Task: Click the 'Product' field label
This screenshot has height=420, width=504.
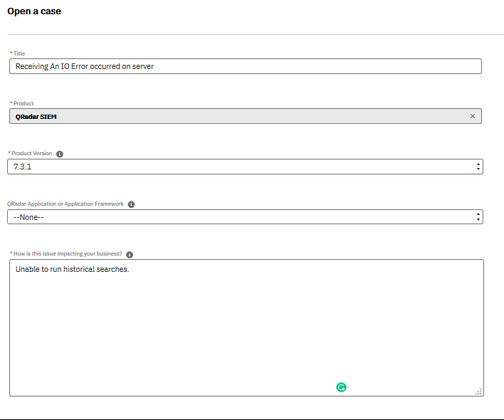Action: pyautogui.click(x=23, y=103)
